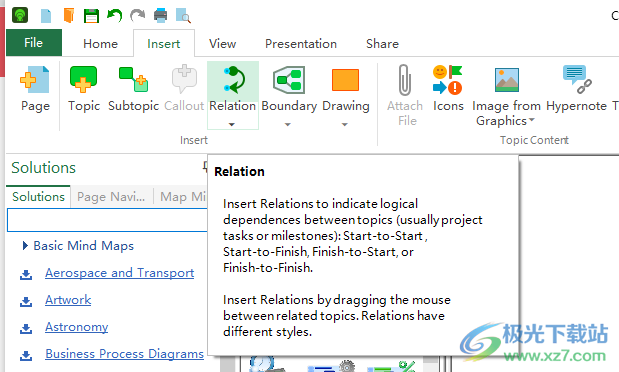Click the Boundary tool icon
This screenshot has width=619, height=372.
point(289,80)
